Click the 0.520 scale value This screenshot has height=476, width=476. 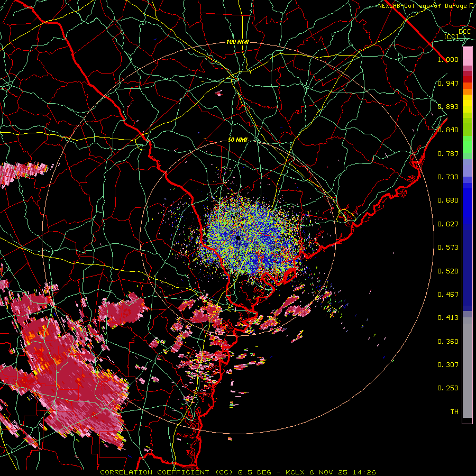tap(448, 271)
